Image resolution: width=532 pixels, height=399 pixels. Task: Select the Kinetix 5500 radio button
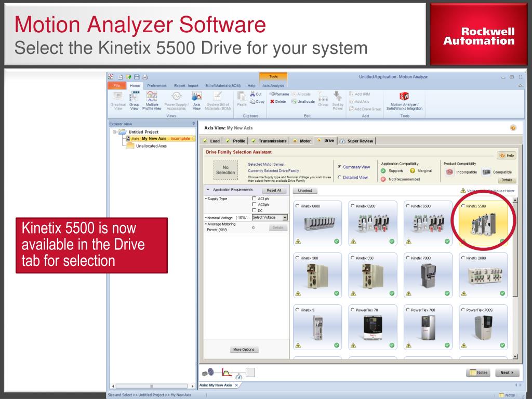coord(463,206)
